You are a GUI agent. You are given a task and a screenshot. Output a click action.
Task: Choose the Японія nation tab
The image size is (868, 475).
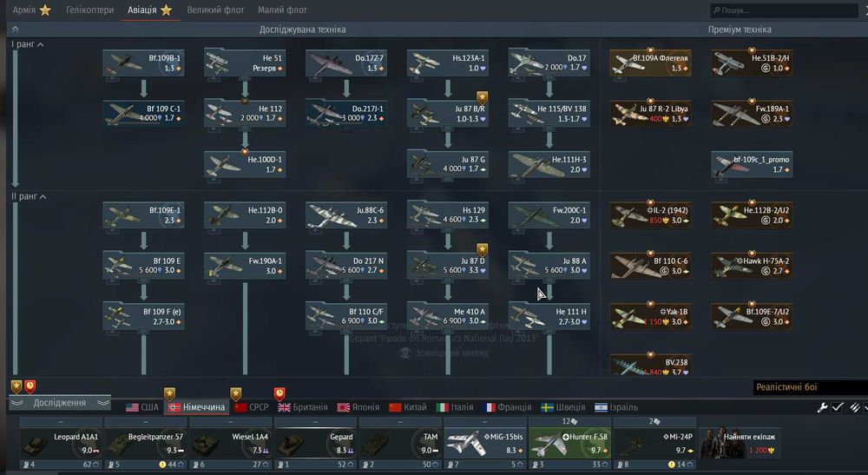[358, 407]
